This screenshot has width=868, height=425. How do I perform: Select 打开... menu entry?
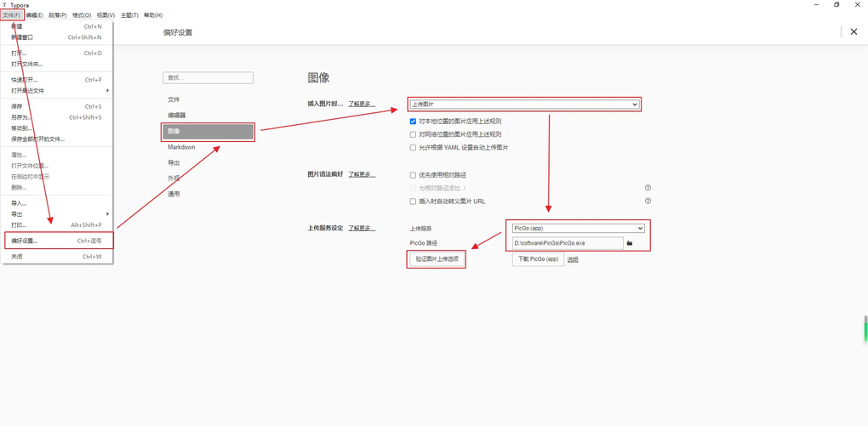pos(57,54)
